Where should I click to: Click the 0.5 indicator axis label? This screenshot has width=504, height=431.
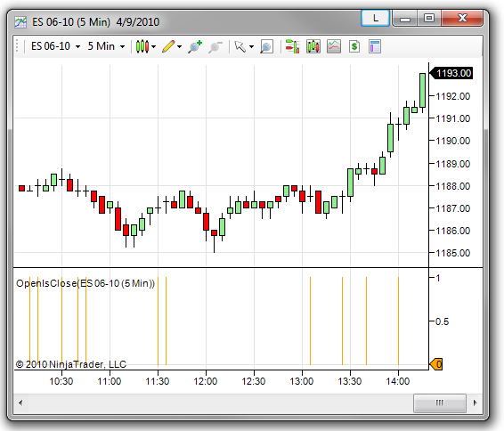point(442,321)
